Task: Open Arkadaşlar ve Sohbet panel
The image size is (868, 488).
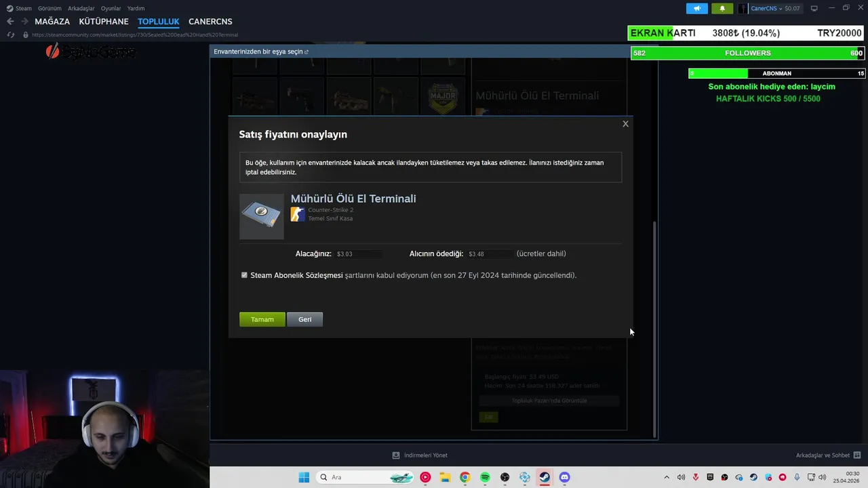Action: [x=829, y=455]
